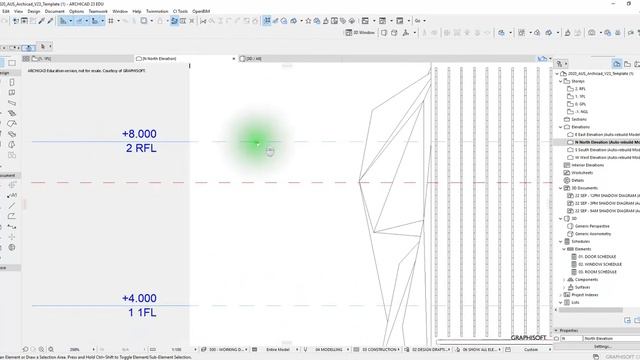The width and height of the screenshot is (640, 360).
Task: Open the Options menu
Action: [76, 11]
